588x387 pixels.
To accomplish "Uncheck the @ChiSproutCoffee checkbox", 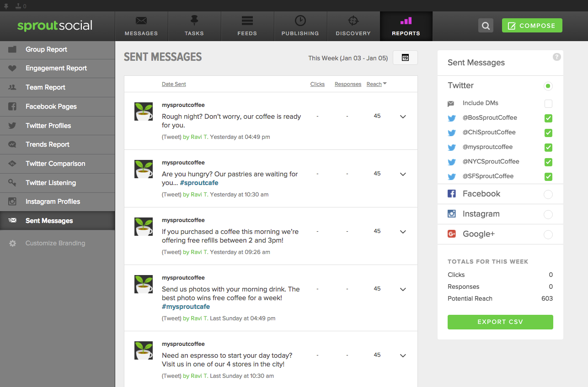I will click(548, 133).
